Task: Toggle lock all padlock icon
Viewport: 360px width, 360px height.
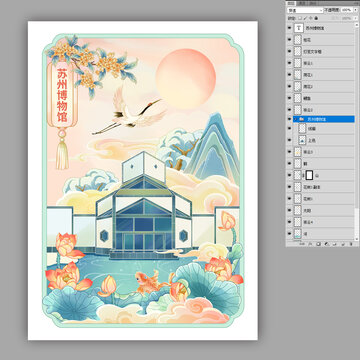Action: [316, 18]
